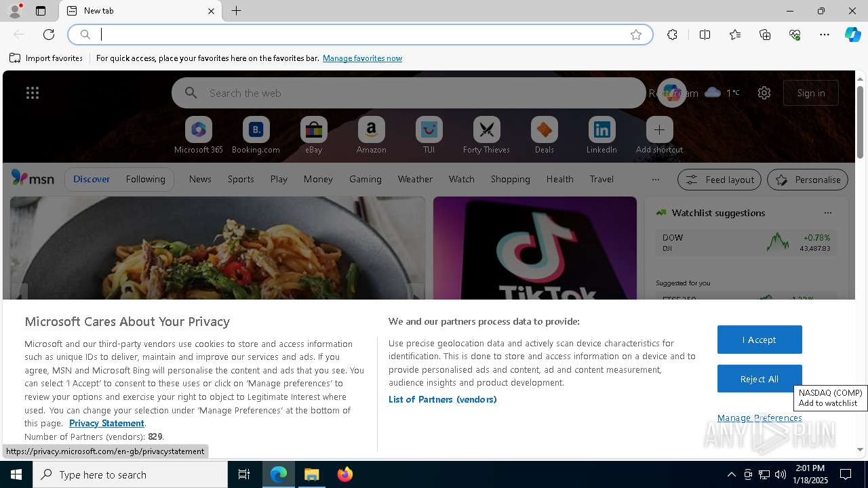Open LinkedIn shortcut
This screenshot has height=488, width=868.
(x=601, y=136)
